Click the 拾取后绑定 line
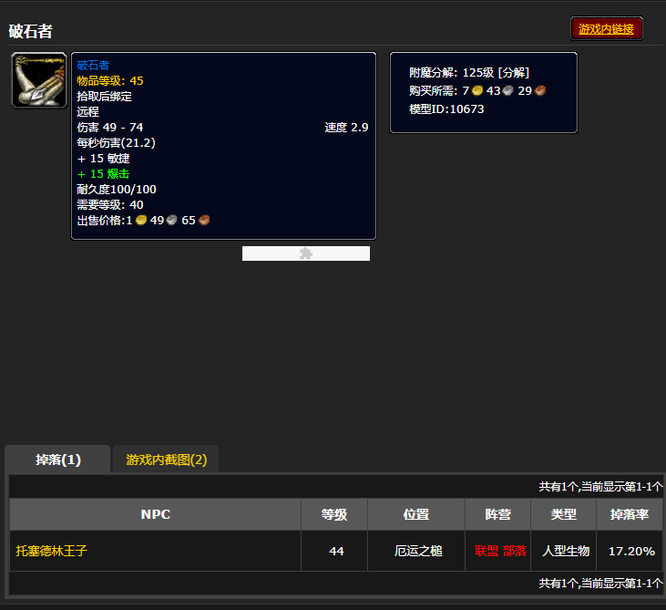Viewport: 666px width, 610px height. tap(104, 96)
